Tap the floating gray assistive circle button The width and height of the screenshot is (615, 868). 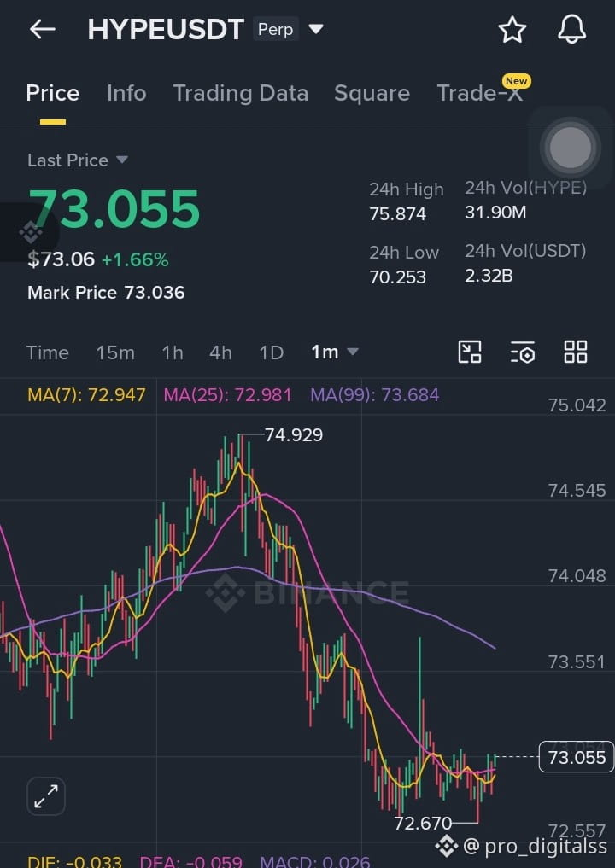point(570,148)
